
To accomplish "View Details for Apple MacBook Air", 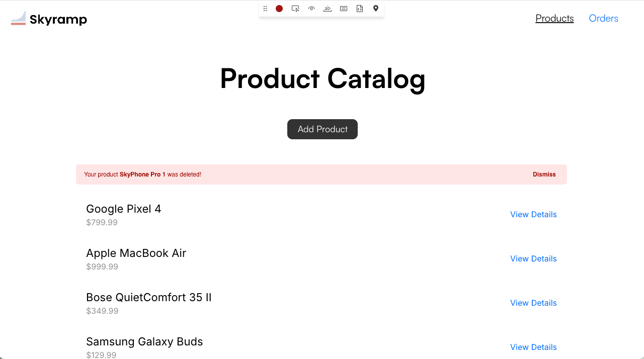I will [x=533, y=258].
